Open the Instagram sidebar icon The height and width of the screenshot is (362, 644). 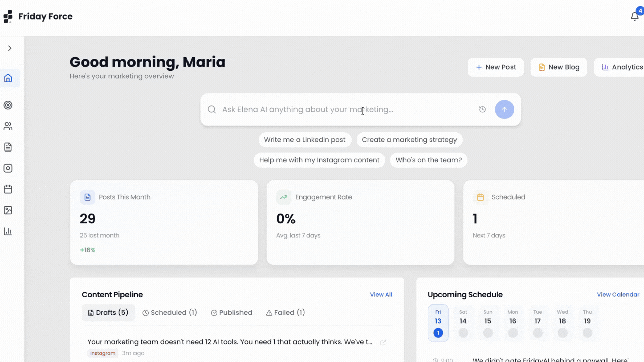[x=8, y=168]
